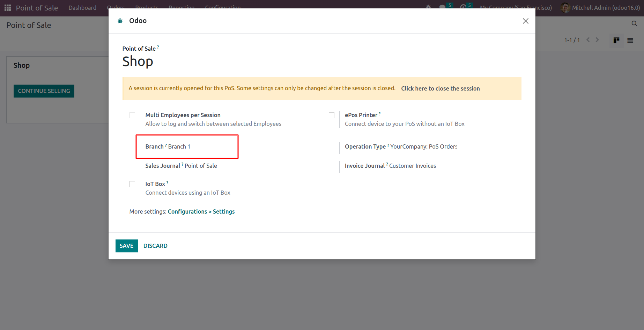
Task: Enable Multi Employees per Session checkbox
Action: point(132,115)
